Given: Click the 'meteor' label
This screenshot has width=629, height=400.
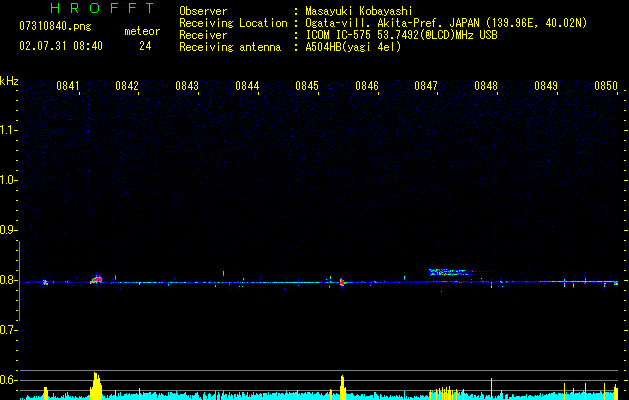Looking at the screenshot, I should point(142,31).
